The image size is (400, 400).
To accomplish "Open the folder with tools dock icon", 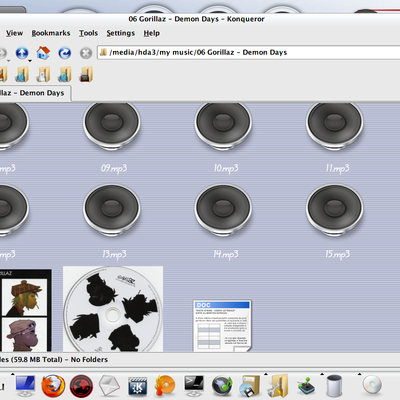I will (x=278, y=386).
